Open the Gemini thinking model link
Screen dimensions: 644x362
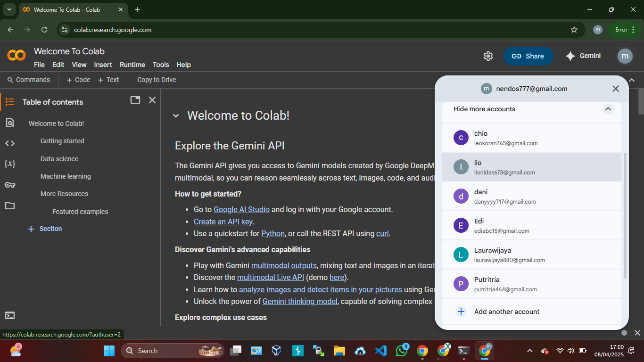[x=300, y=301]
